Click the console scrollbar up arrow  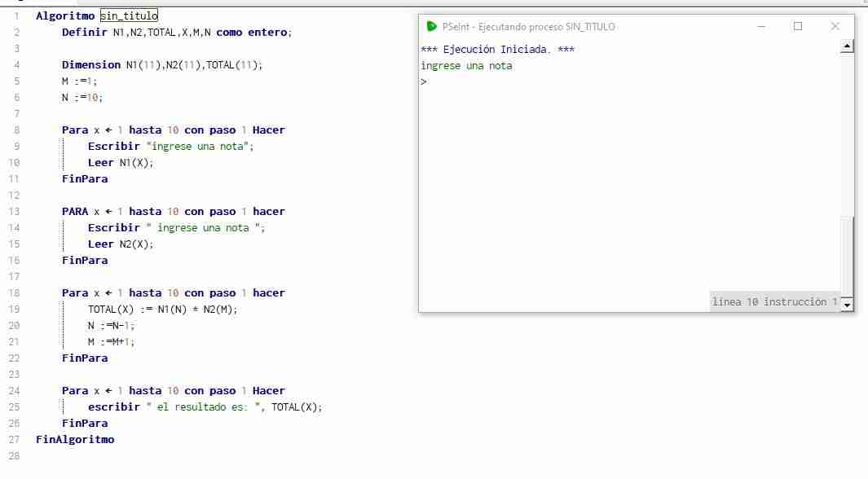pos(847,46)
